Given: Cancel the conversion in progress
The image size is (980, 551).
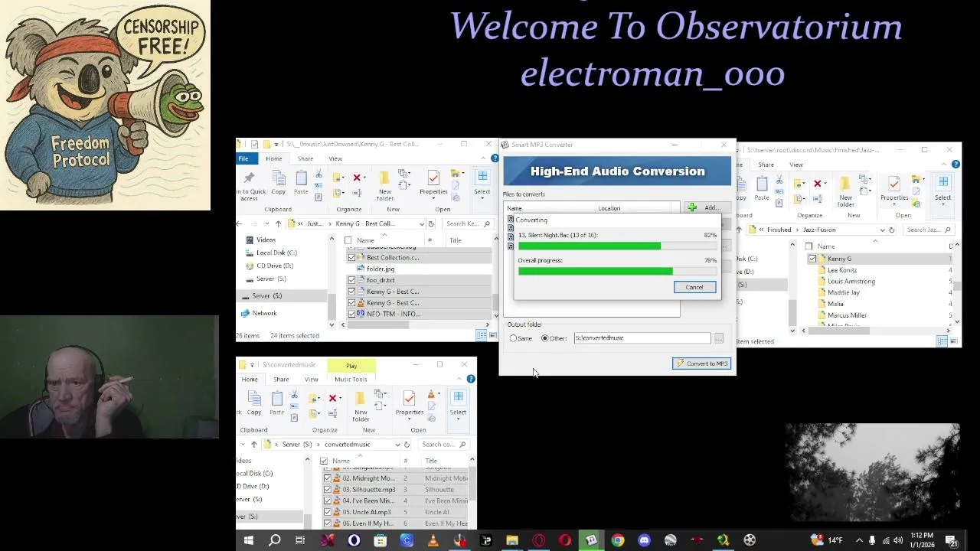Looking at the screenshot, I should click(x=694, y=287).
